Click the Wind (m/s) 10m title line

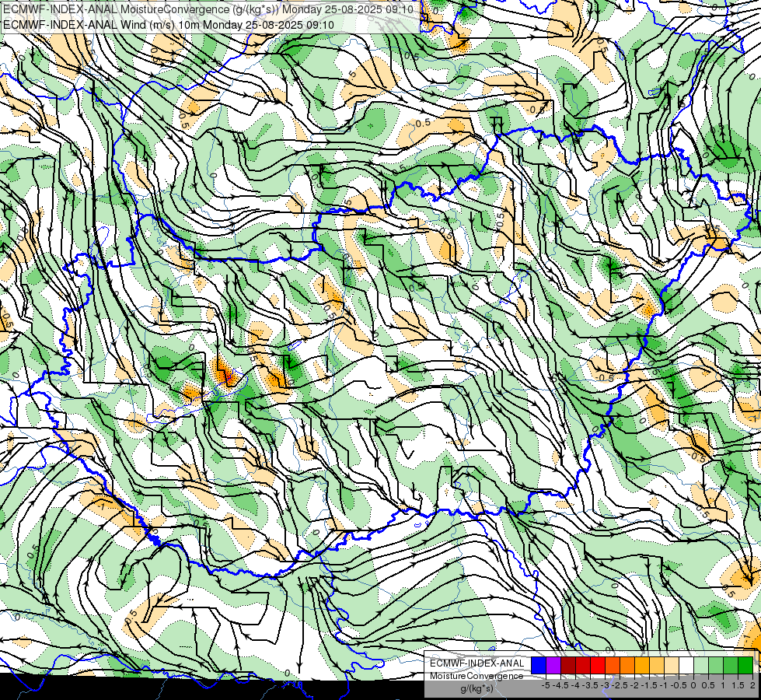pos(169,24)
